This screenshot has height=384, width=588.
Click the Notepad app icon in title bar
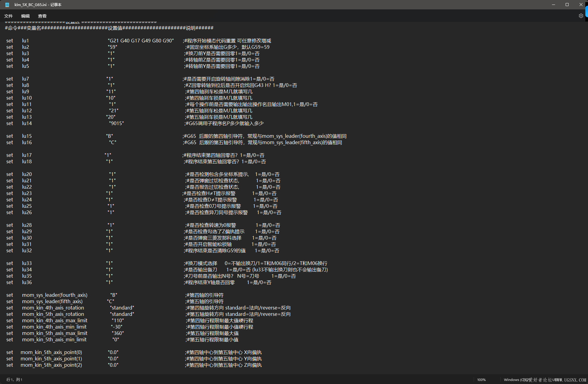point(7,5)
